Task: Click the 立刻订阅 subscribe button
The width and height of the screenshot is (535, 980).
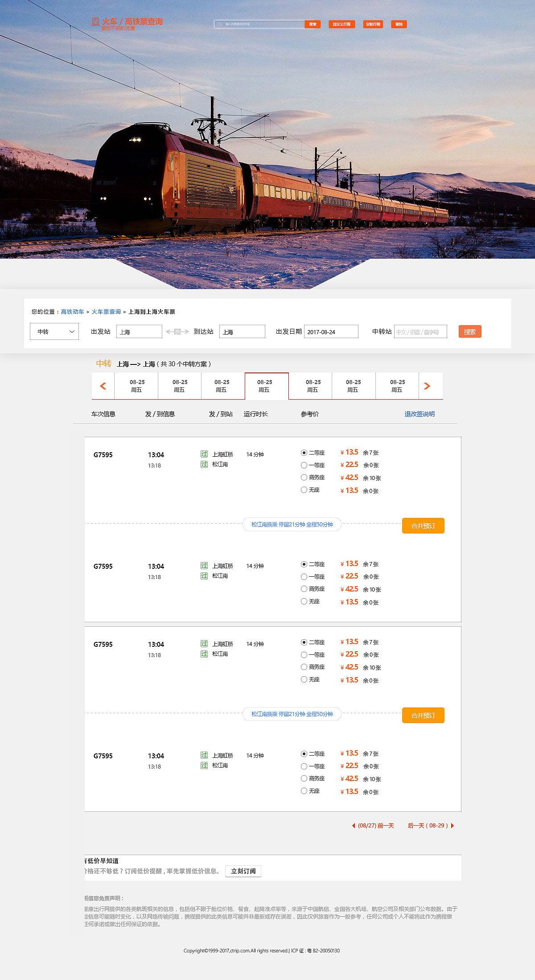Action: pos(243,871)
